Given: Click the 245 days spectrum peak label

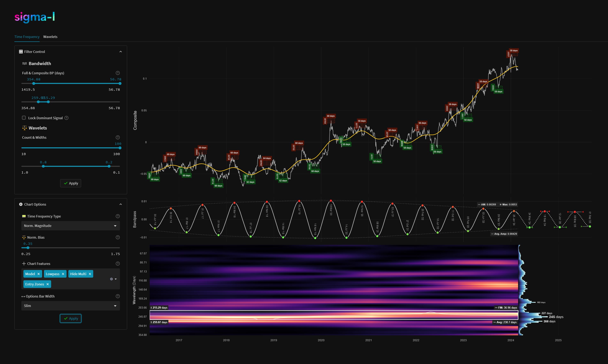Looking at the screenshot, I should [556, 317].
